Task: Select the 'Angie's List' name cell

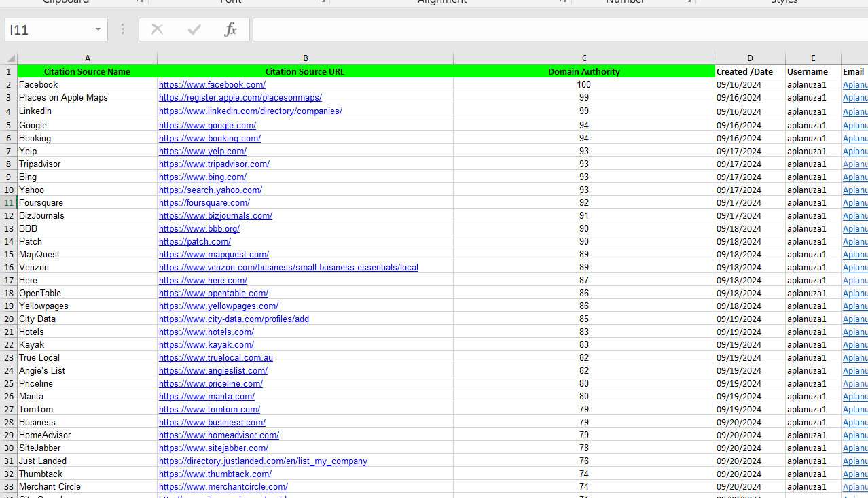Action: pos(88,371)
